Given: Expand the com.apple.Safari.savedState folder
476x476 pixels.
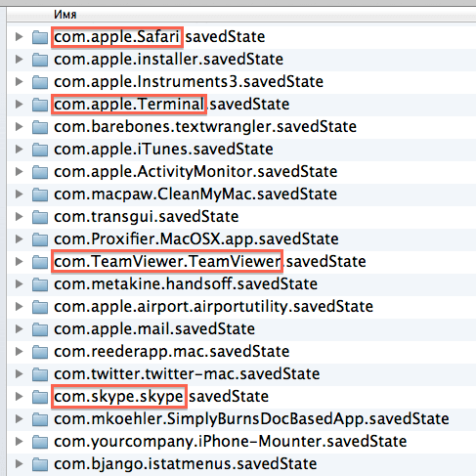Looking at the screenshot, I should (x=19, y=36).
